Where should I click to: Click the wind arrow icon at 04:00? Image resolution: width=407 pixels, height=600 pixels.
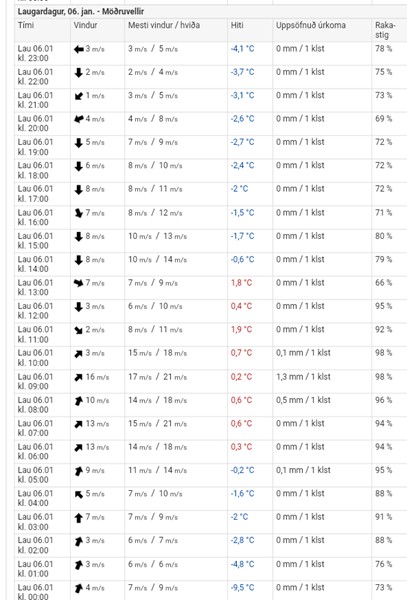tap(78, 494)
